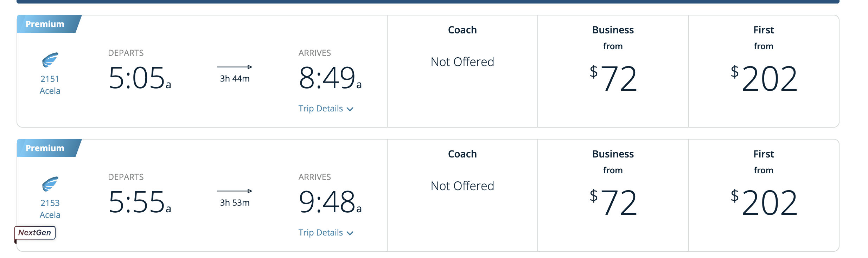Click the Coach Not Offered cell for train 2151
The image size is (868, 258).
(x=462, y=62)
